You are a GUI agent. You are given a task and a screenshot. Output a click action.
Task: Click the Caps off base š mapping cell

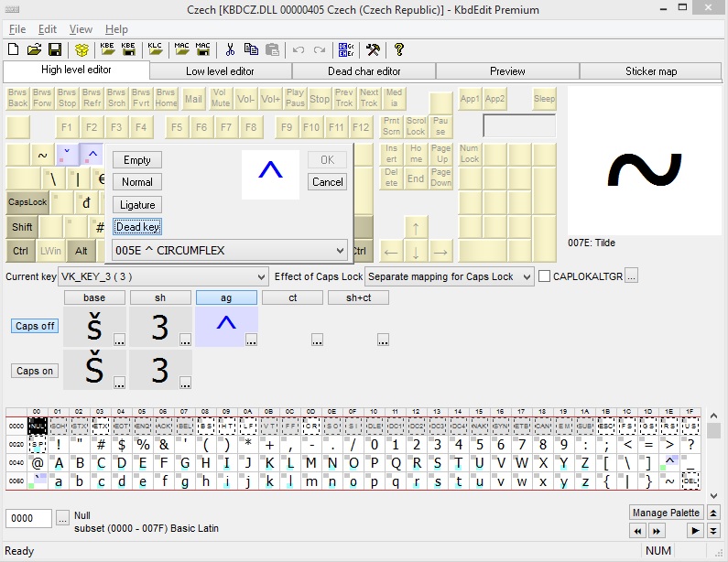[x=94, y=327]
